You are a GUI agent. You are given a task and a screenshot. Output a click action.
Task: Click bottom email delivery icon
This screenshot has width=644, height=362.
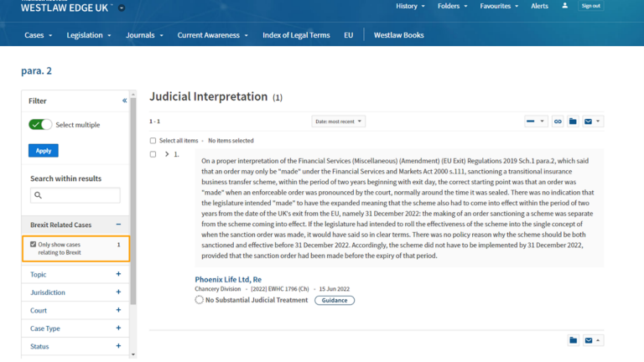pos(589,340)
